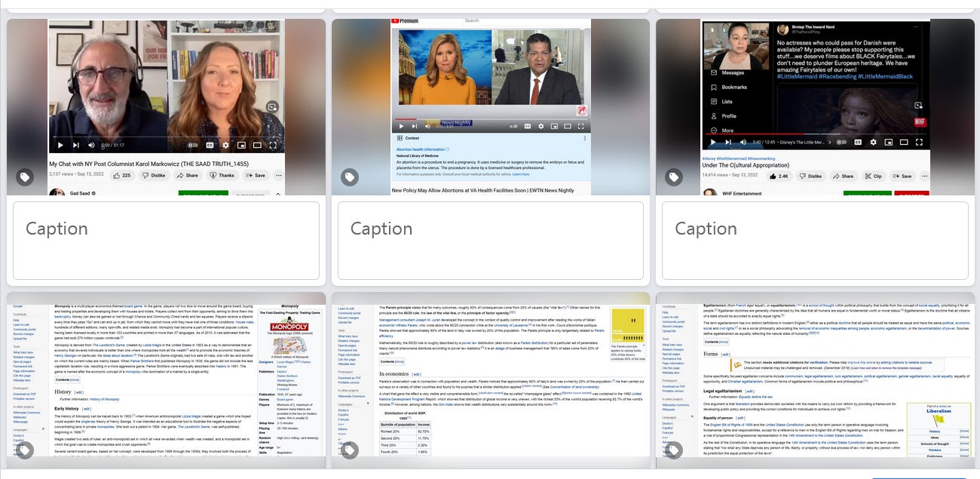The width and height of the screenshot is (980, 479).
Task: Open the Abortion health information link
Action: pyautogui.click(x=421, y=149)
